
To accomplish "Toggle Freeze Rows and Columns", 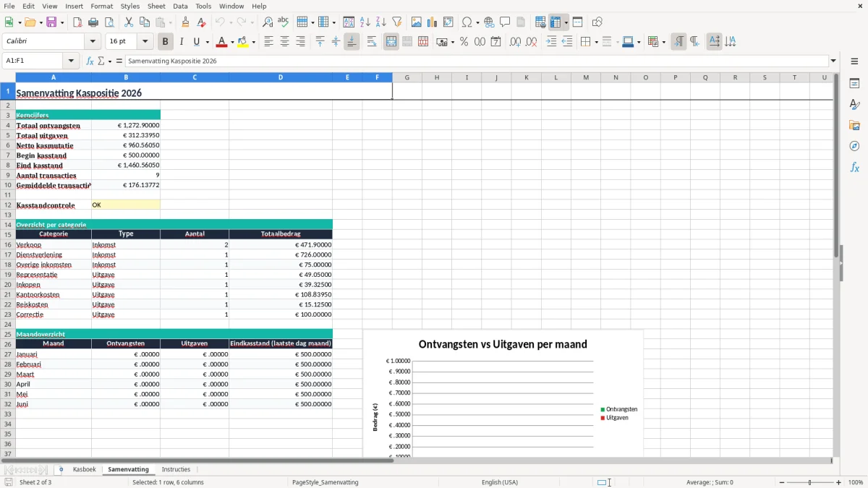I will click(556, 22).
